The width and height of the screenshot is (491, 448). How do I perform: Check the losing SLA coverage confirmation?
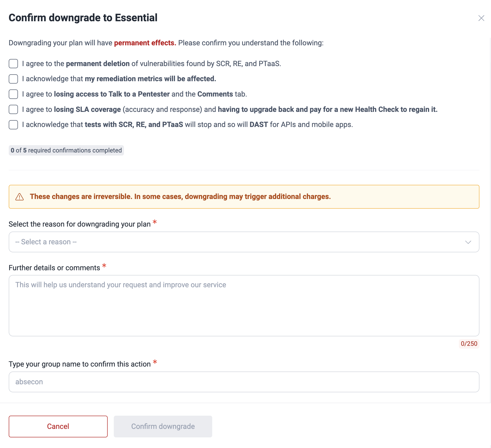[13, 110]
